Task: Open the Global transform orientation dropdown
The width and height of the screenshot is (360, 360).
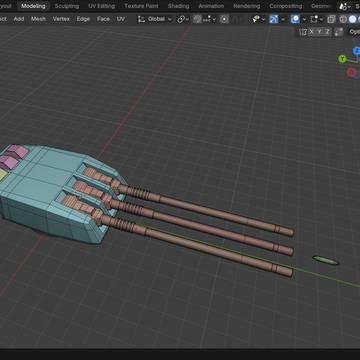Action: click(155, 19)
